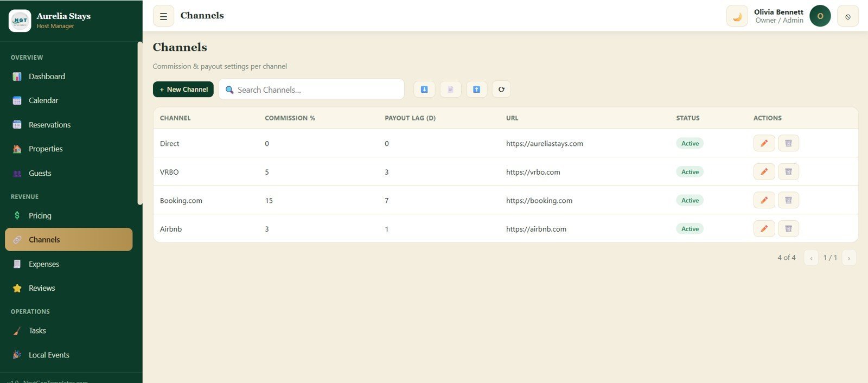Click the '4 of 4' record count

pyautogui.click(x=787, y=258)
